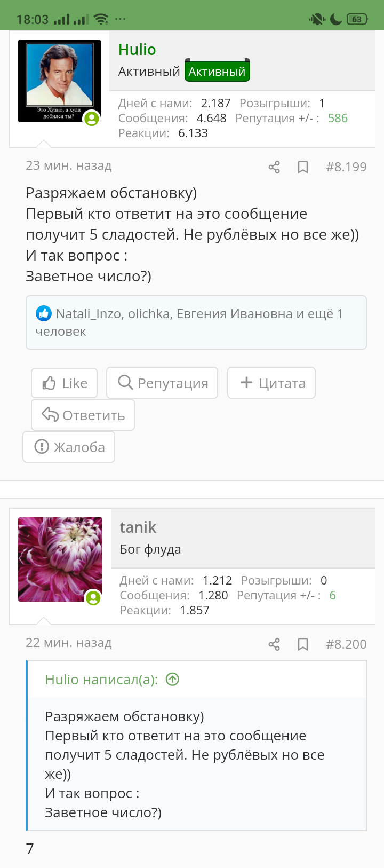Open the Репутация button
Viewport: 384px width, 868px height.
162,383
